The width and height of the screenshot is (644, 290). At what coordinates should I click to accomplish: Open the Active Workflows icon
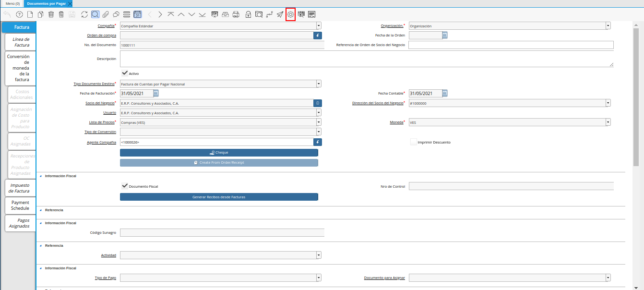(269, 14)
